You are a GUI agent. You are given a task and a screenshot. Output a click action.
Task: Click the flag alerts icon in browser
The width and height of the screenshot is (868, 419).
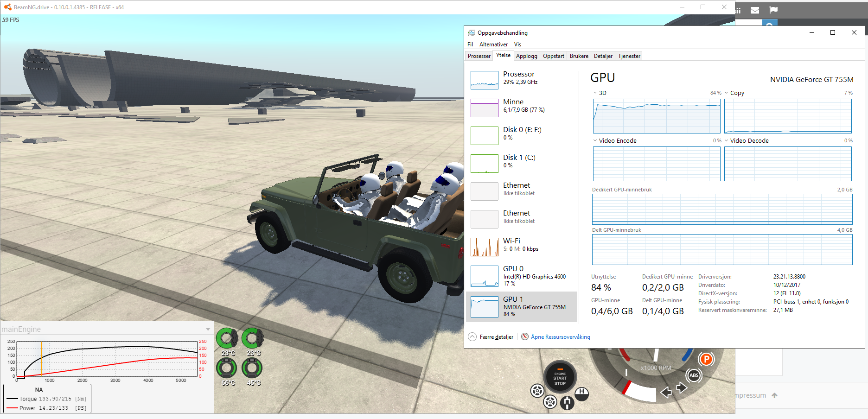coord(773,10)
